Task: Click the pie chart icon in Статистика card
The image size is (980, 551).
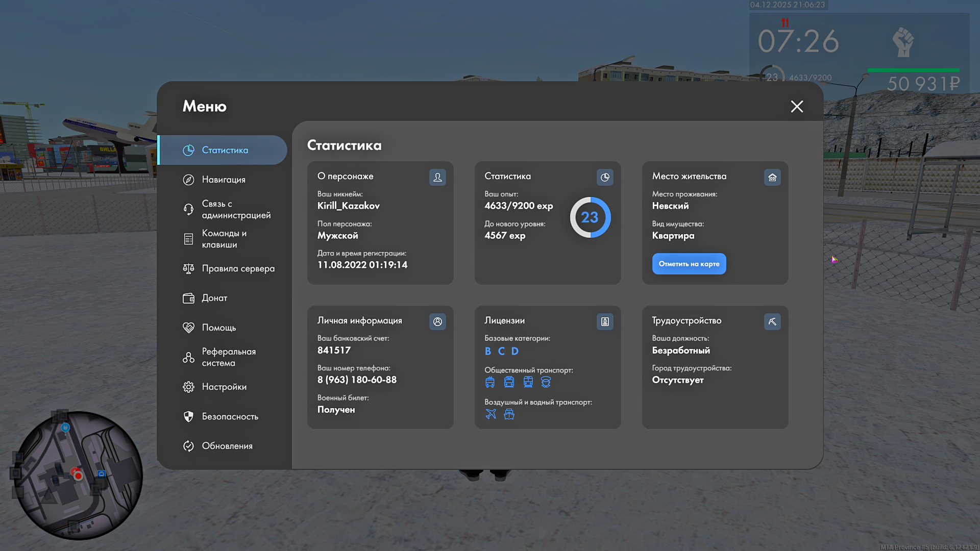Action: (605, 177)
